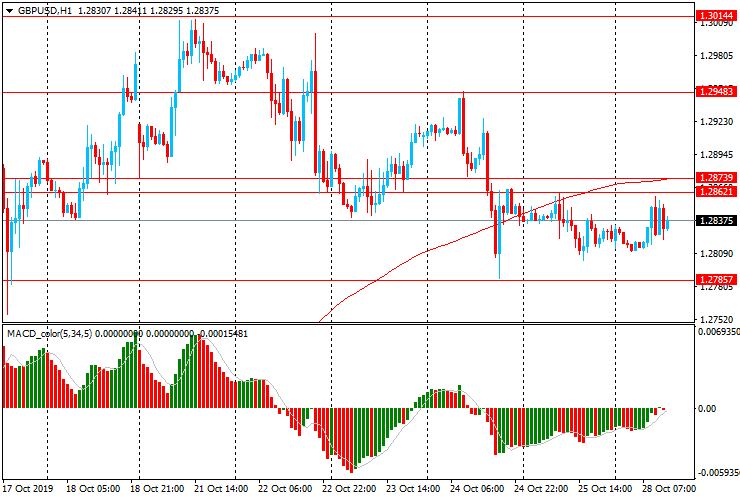Click the 25 Oct 14:00 time axis label
Image resolution: width=740 pixels, height=500 pixels.
[605, 488]
